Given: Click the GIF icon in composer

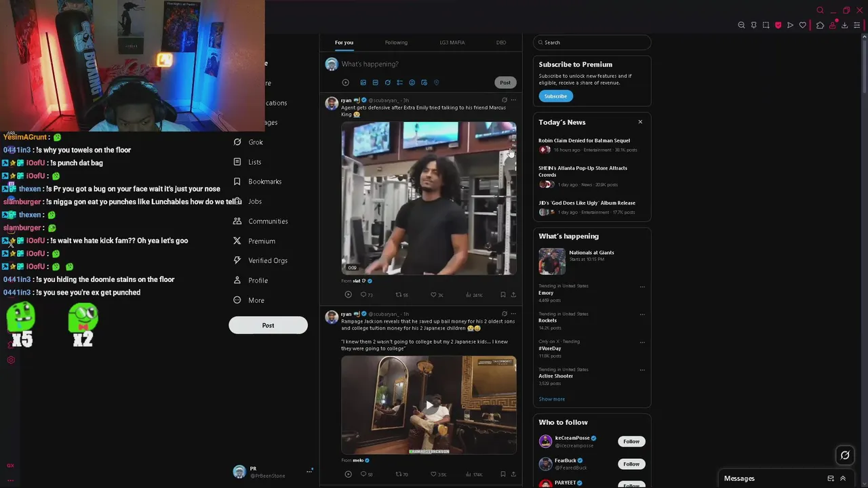Looking at the screenshot, I should [375, 83].
